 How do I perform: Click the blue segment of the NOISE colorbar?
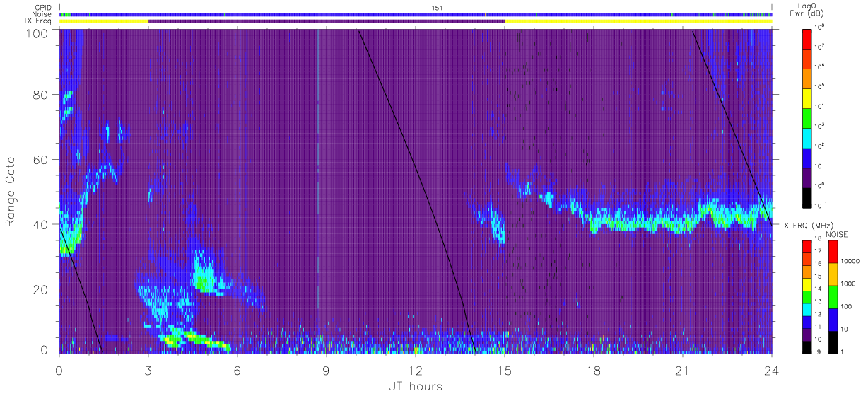point(833,318)
